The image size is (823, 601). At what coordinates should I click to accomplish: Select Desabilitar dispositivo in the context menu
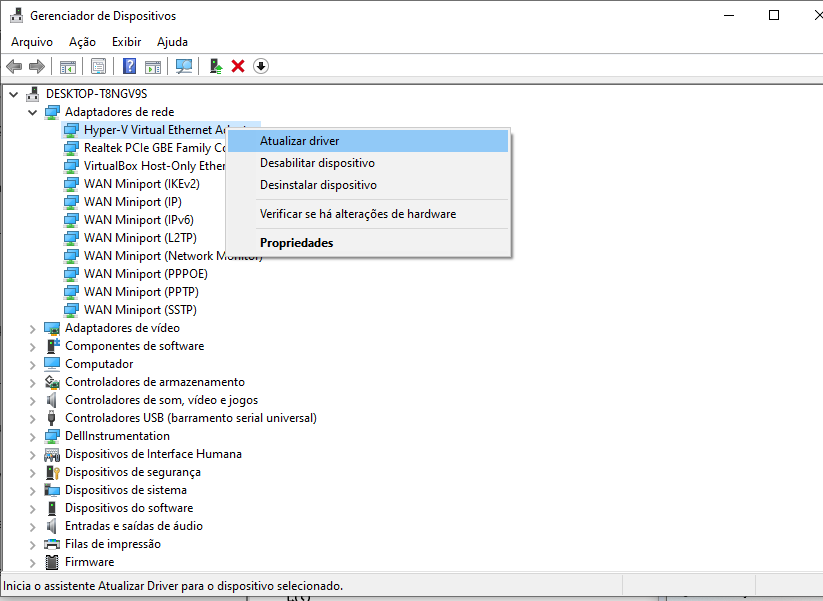click(x=317, y=163)
